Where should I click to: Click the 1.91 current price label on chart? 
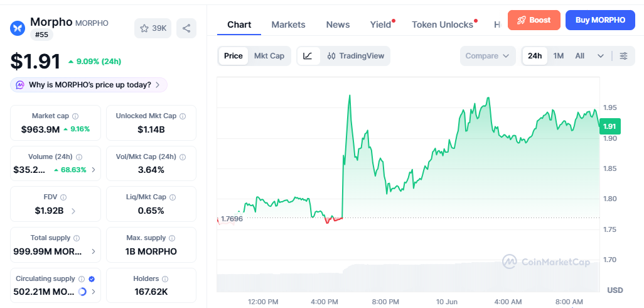[x=610, y=126]
